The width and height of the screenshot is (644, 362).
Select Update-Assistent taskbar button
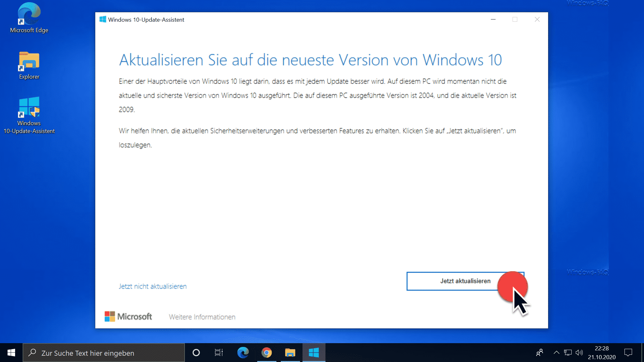pos(314,353)
